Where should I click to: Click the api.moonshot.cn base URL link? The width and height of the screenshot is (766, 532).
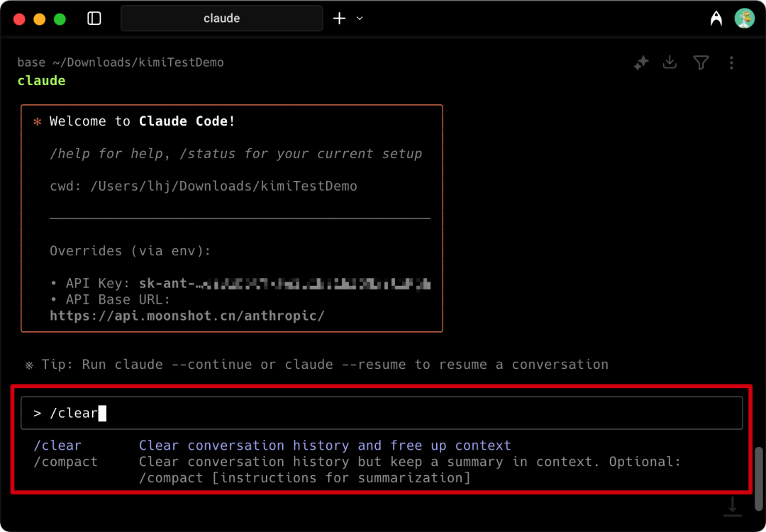(187, 316)
